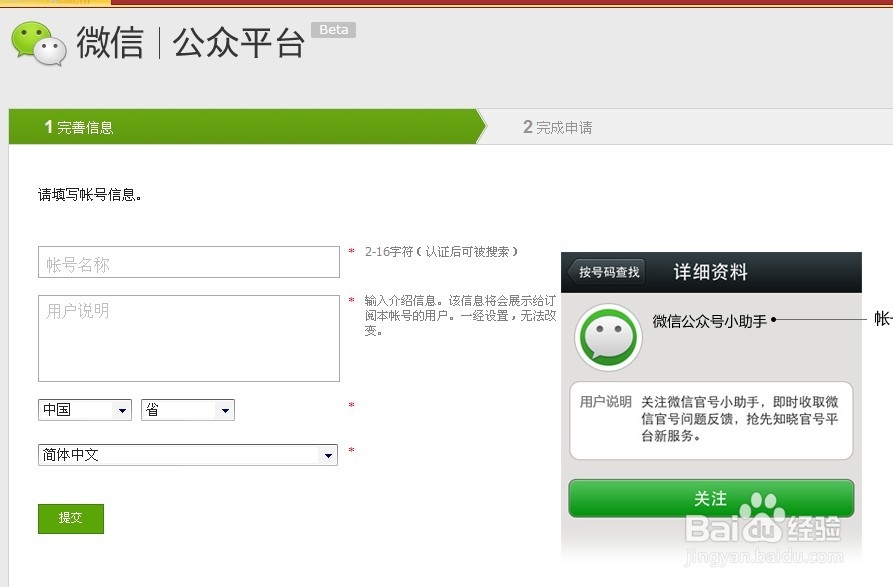This screenshot has width=893, height=587.
Task: Open the 简体中文 language dropdown
Action: (188, 455)
